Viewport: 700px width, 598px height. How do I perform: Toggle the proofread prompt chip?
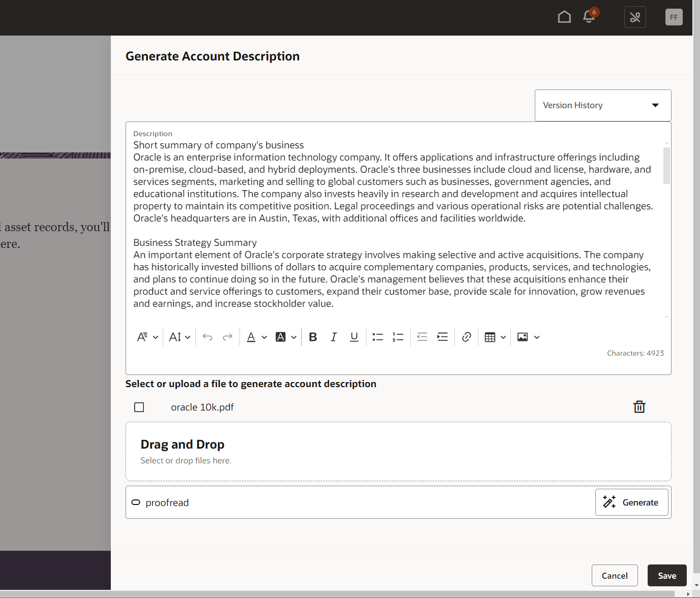[x=160, y=502]
